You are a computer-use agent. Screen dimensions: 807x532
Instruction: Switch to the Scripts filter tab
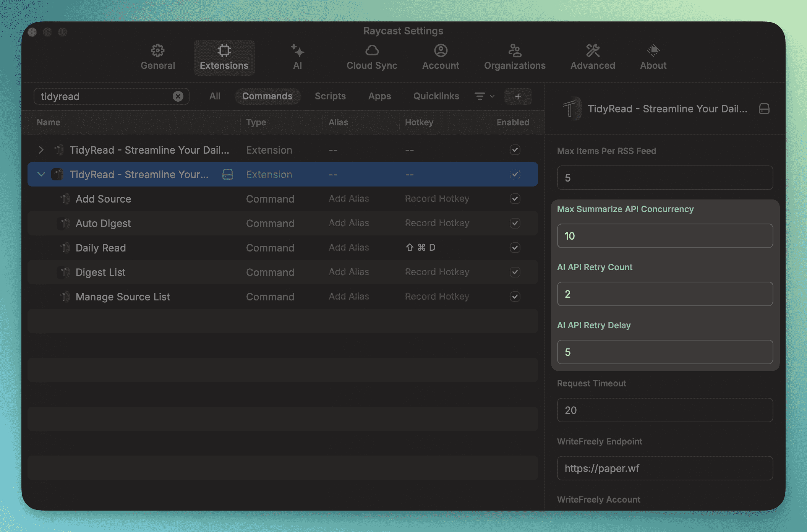pyautogui.click(x=330, y=96)
